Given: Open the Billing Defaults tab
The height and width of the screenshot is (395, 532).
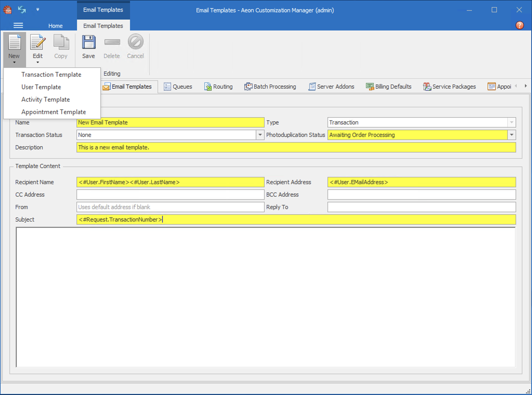Looking at the screenshot, I should pos(389,86).
